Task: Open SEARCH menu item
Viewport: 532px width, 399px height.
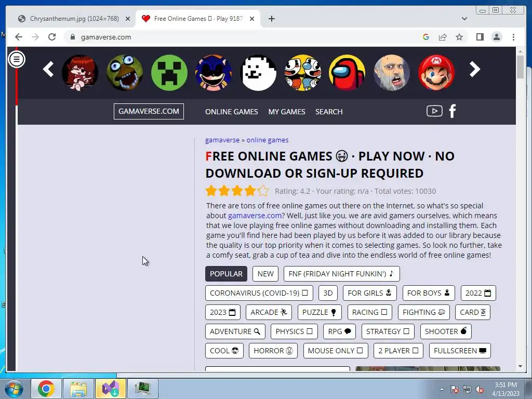Action: click(x=329, y=112)
